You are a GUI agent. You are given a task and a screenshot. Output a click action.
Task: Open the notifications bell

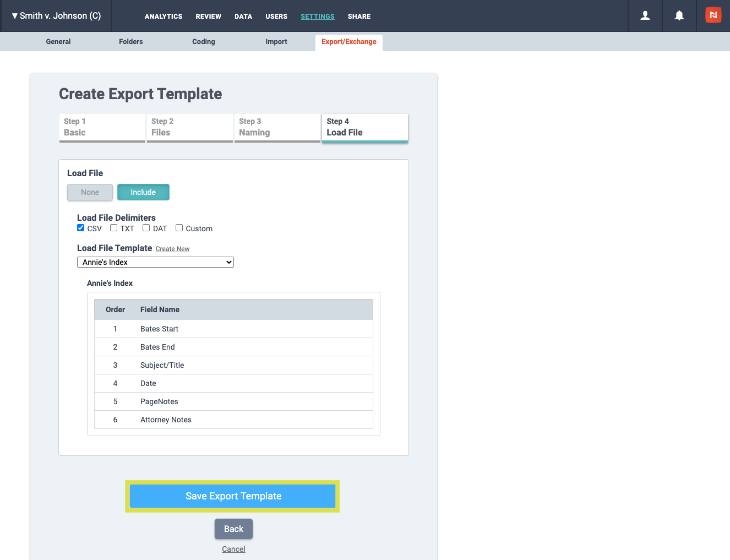(679, 16)
